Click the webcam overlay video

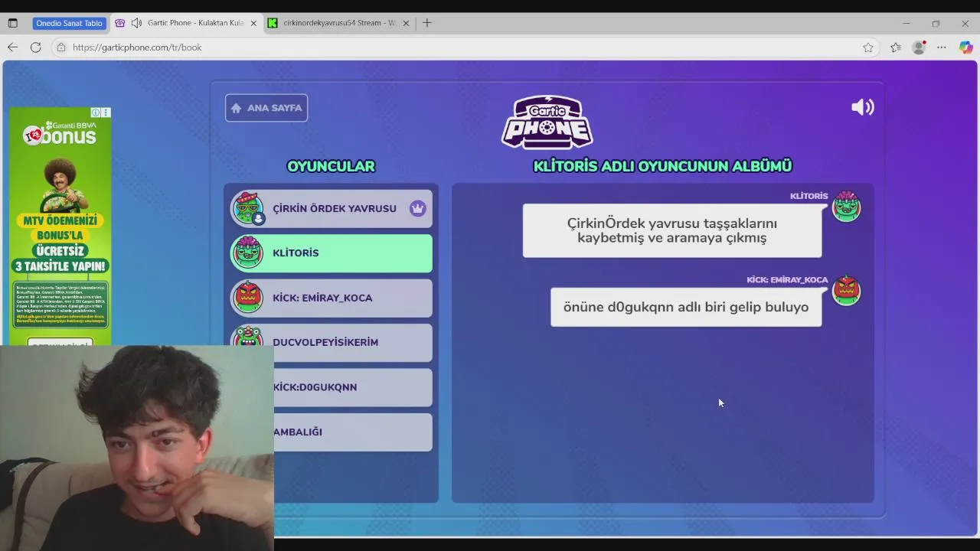[137, 448]
